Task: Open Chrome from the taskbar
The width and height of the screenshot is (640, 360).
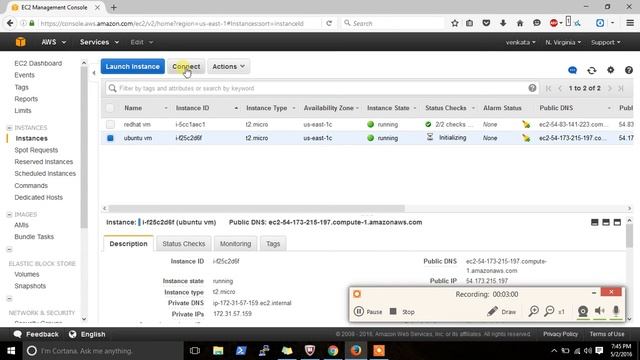Action: pyautogui.click(x=333, y=351)
